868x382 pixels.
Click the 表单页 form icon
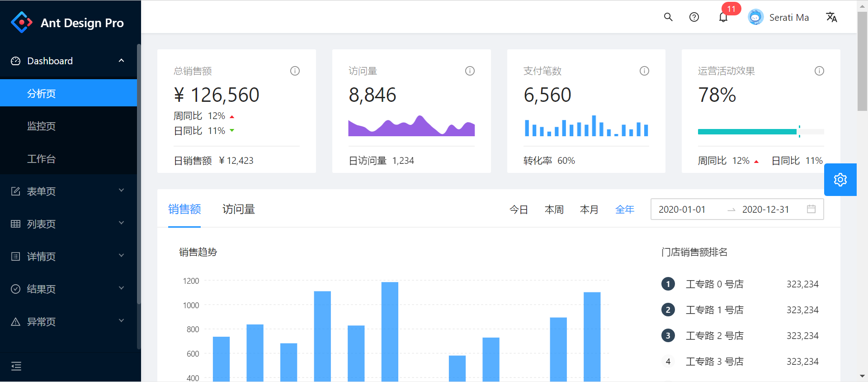click(x=16, y=191)
